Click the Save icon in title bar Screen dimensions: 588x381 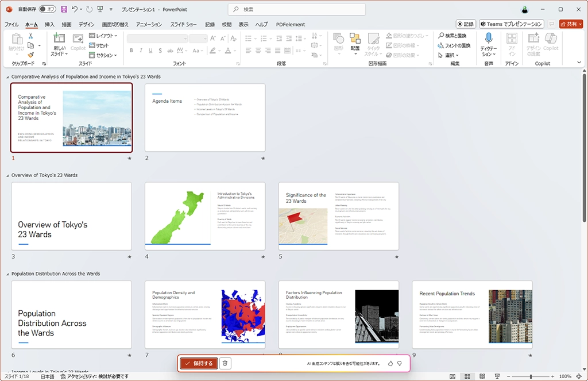(64, 9)
